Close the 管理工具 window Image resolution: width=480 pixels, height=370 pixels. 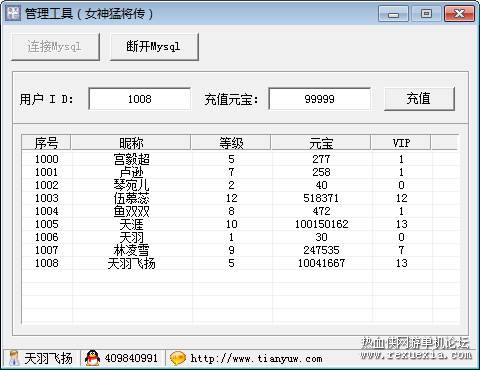pos(459,14)
